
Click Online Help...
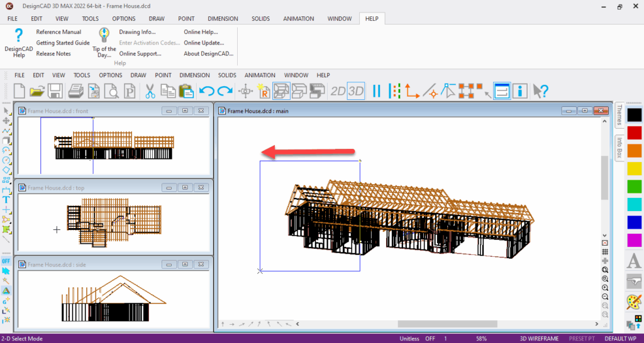[201, 32]
